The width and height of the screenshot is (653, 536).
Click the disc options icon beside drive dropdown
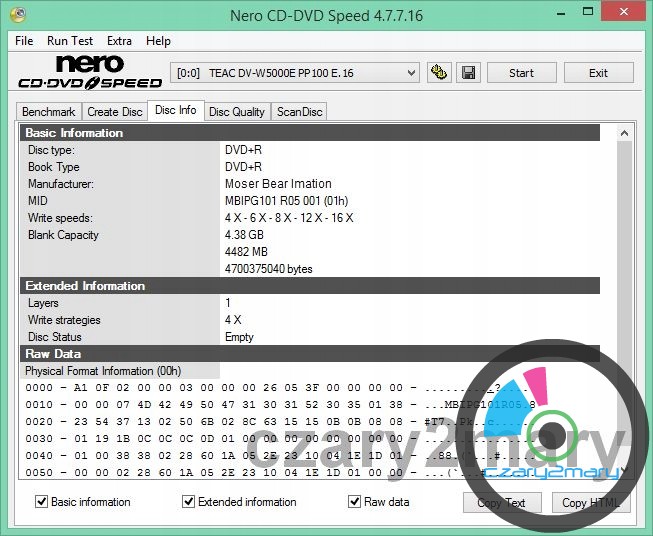[438, 73]
